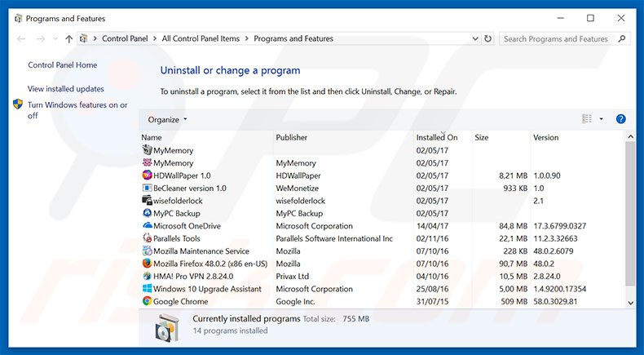This screenshot has height=355, width=644.
Task: Click the Control Panel icon in address bar
Action: 84,38
